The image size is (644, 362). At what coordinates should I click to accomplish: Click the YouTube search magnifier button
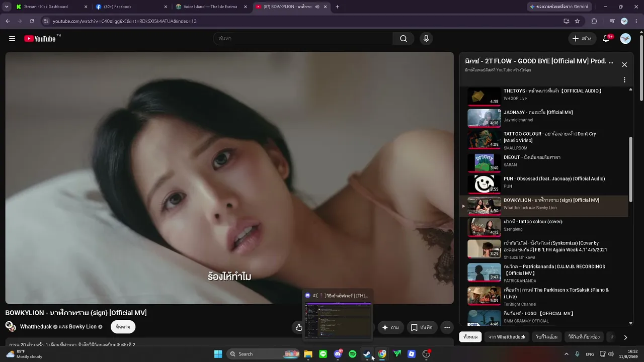coord(404,39)
